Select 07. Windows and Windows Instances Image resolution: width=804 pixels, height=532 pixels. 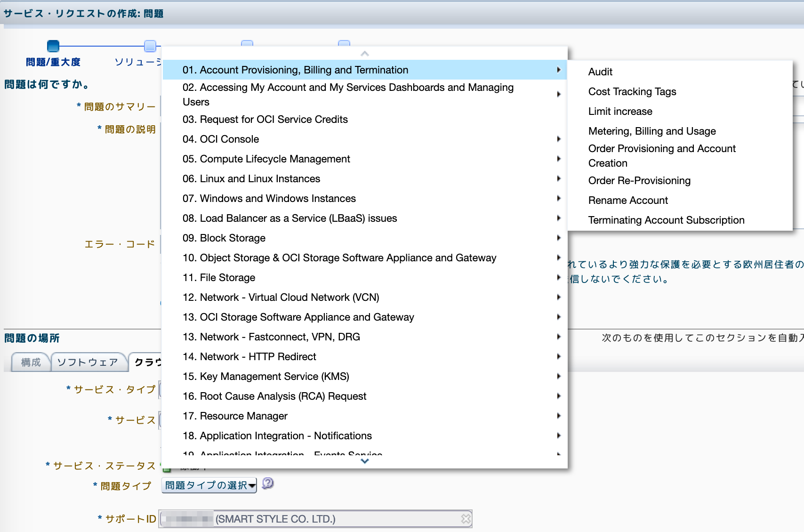click(x=365, y=198)
